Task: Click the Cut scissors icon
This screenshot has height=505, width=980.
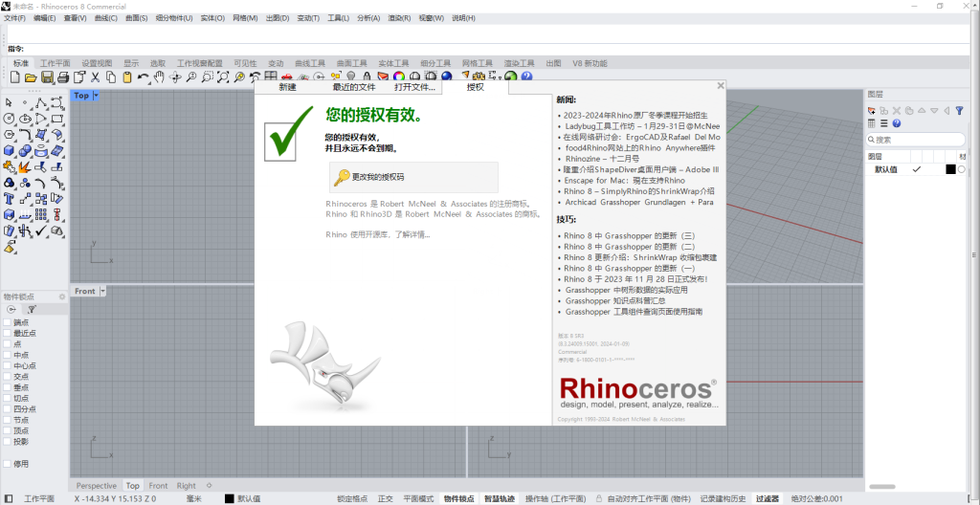Action: click(x=95, y=77)
